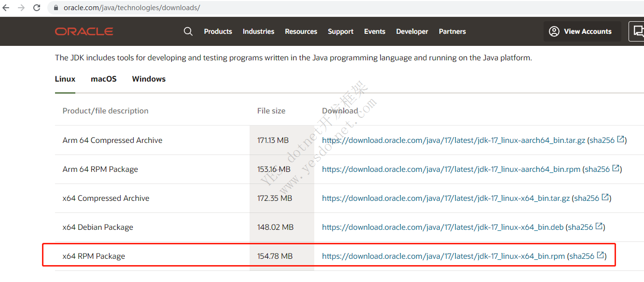Open the Developer menu
The width and height of the screenshot is (644, 282).
tap(412, 31)
